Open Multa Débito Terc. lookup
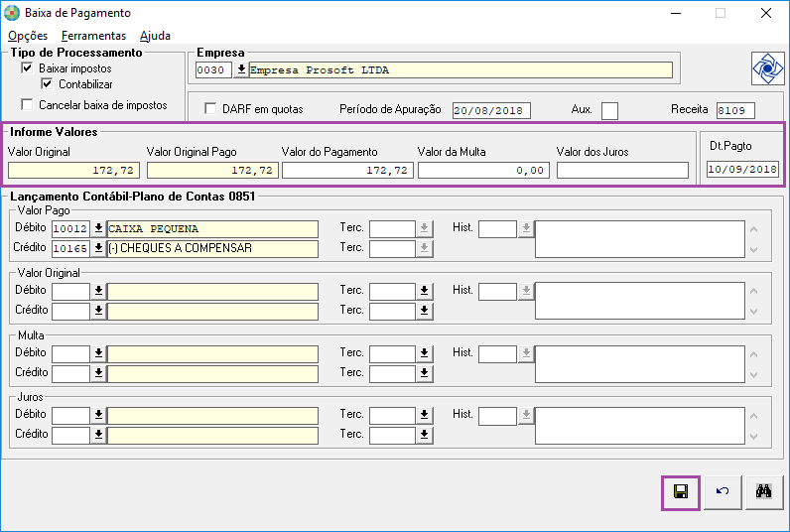Image resolution: width=790 pixels, height=532 pixels. pyautogui.click(x=425, y=353)
